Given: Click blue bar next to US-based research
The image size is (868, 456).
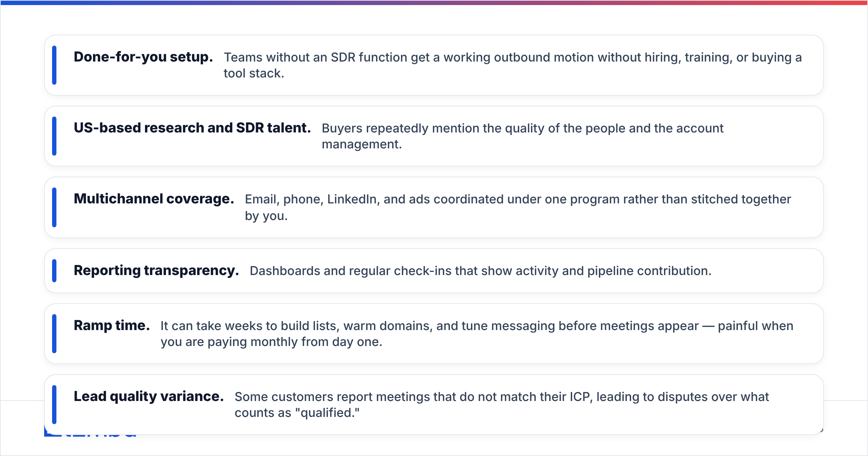Looking at the screenshot, I should coord(54,136).
